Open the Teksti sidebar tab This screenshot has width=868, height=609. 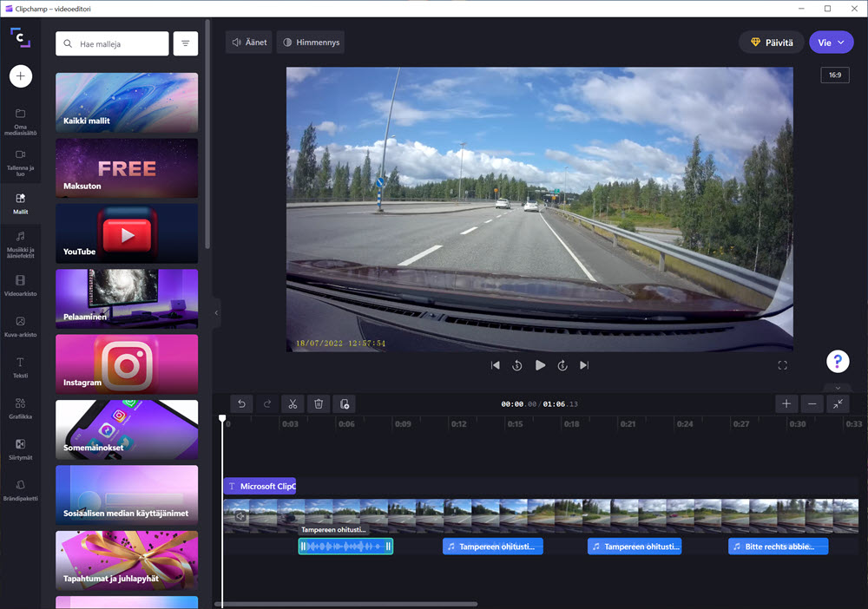tap(20, 366)
